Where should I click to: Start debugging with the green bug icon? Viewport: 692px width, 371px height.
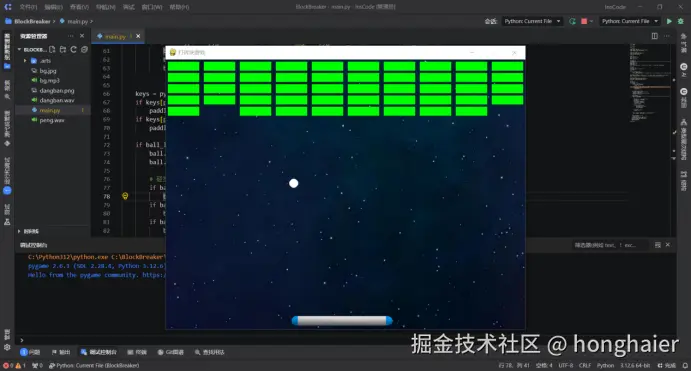[x=681, y=21]
